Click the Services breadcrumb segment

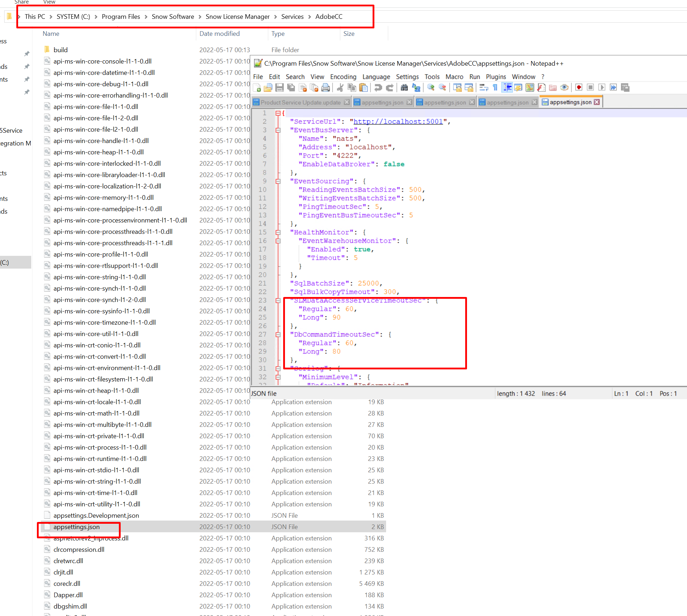[x=292, y=17]
